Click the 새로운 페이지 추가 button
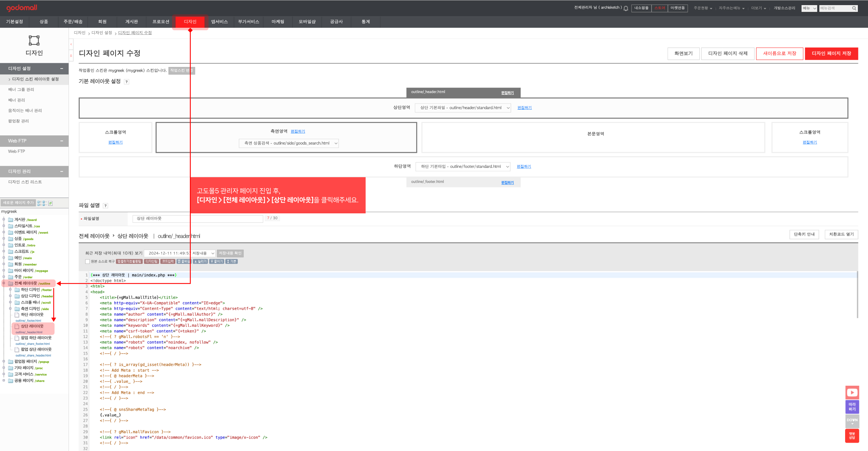This screenshot has width=868, height=451. point(18,203)
